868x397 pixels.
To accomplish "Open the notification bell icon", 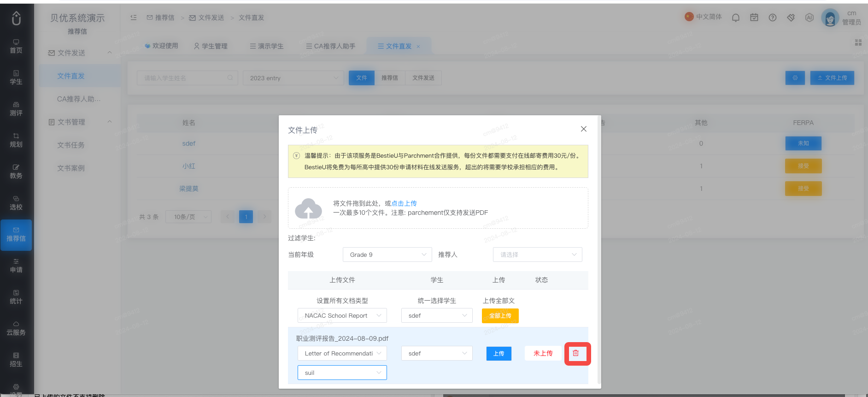I will 736,18.
